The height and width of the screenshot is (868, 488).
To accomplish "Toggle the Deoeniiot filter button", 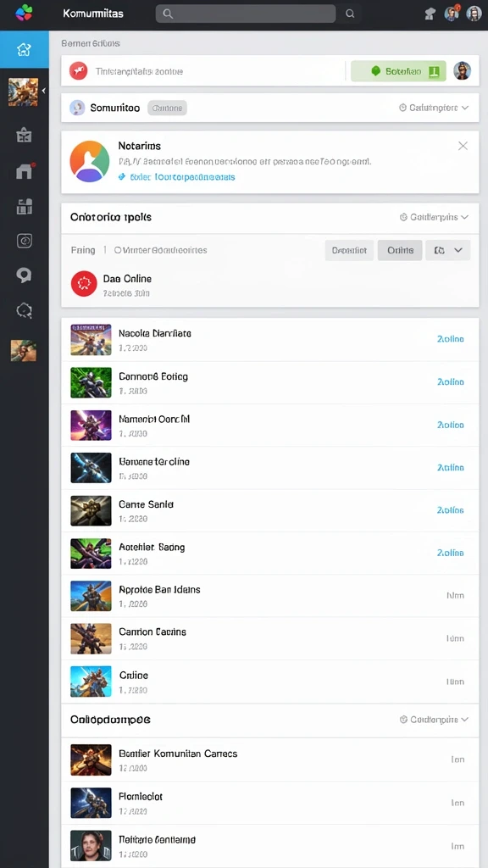I will pyautogui.click(x=349, y=250).
